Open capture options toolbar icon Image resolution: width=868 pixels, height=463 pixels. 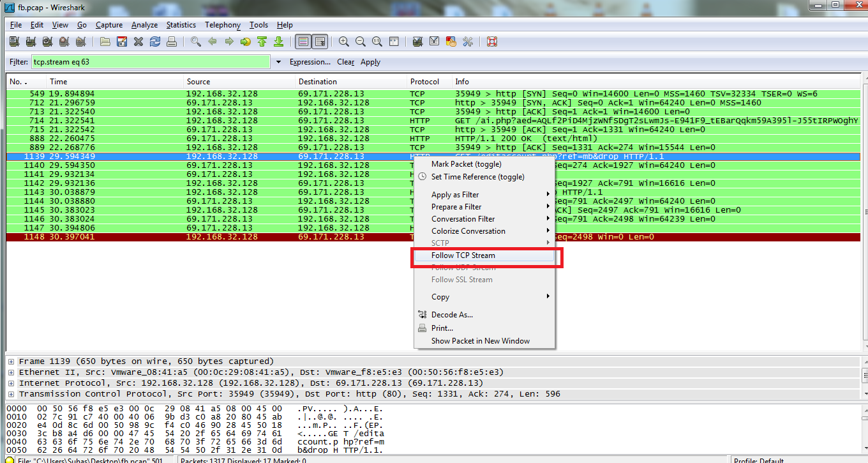(x=31, y=42)
